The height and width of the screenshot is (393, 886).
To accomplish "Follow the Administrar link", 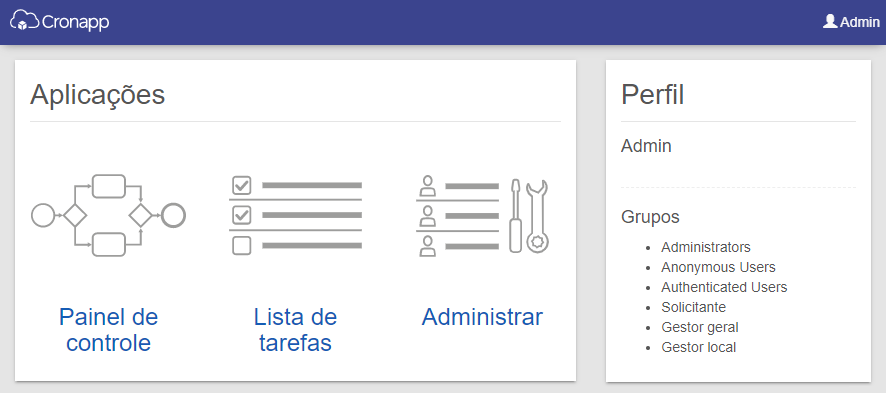I will 482,317.
